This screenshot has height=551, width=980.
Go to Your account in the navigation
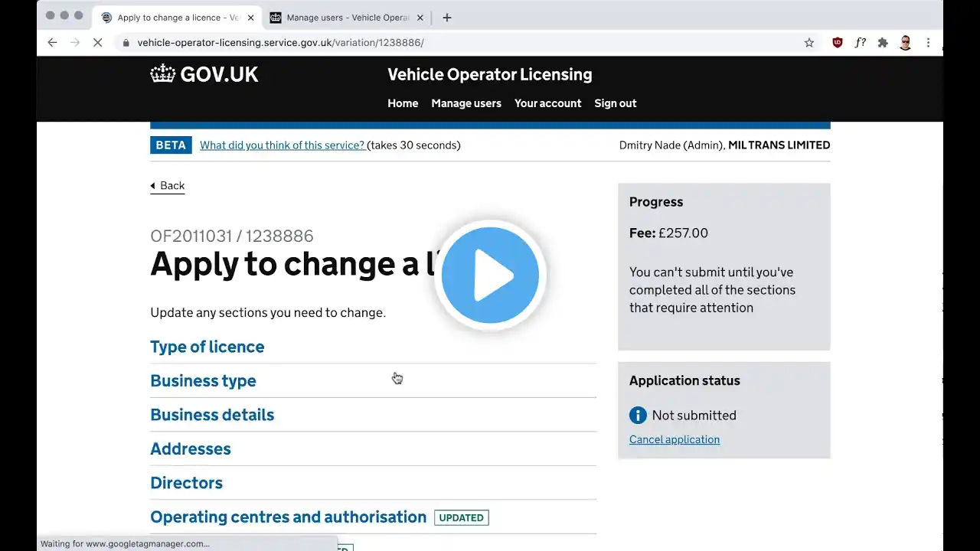point(547,103)
